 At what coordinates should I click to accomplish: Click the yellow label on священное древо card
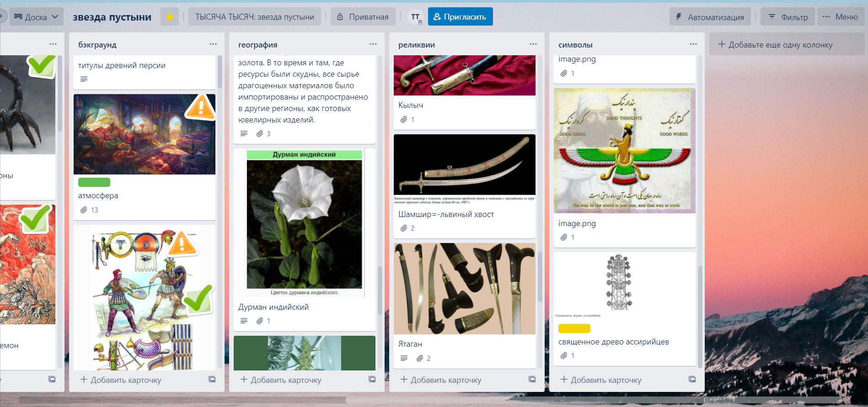click(x=574, y=328)
